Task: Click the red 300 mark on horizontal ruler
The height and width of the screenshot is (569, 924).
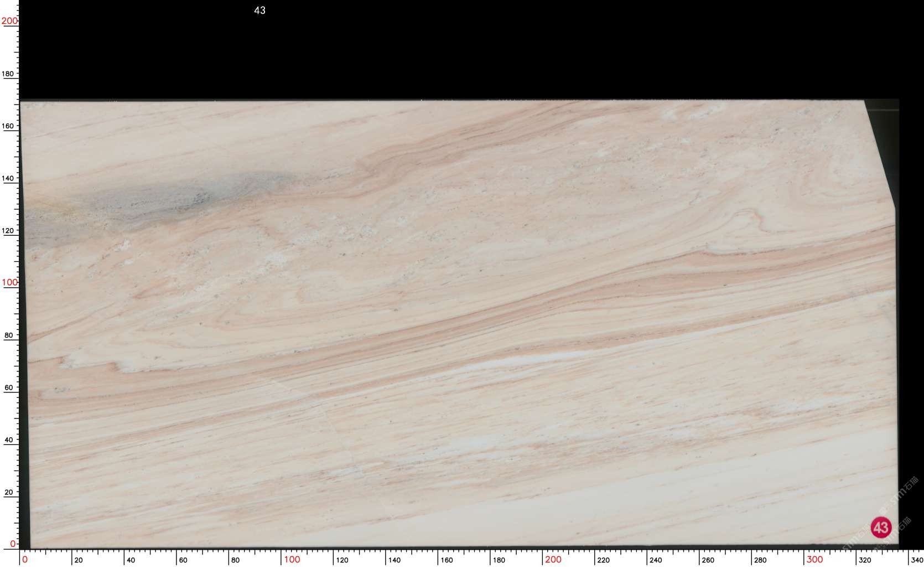Action: point(814,560)
